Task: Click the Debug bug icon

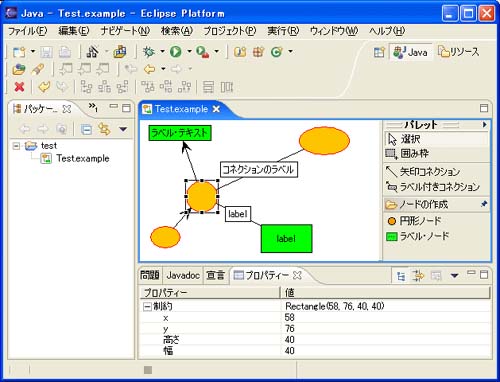Action: [x=148, y=51]
